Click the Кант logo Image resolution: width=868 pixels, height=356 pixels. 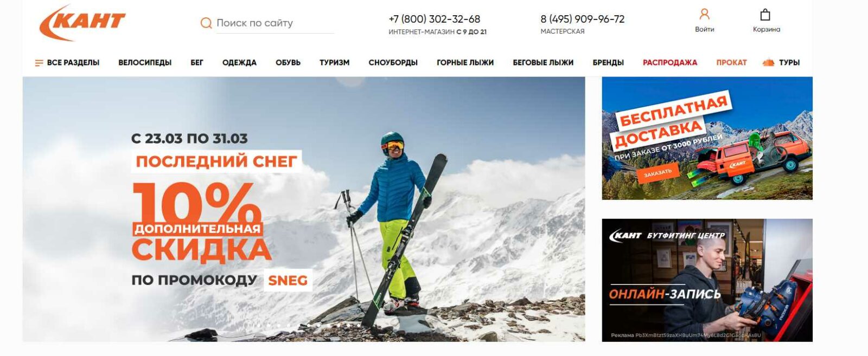[x=82, y=23]
